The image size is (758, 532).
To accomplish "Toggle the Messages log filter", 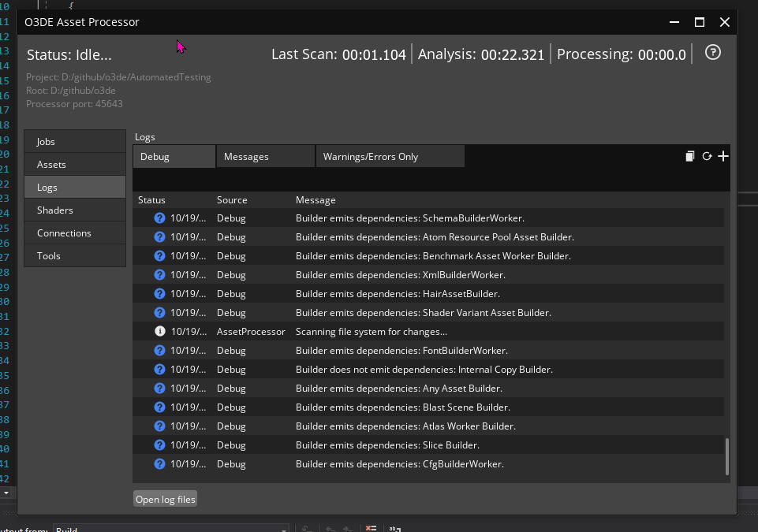I will (x=265, y=155).
